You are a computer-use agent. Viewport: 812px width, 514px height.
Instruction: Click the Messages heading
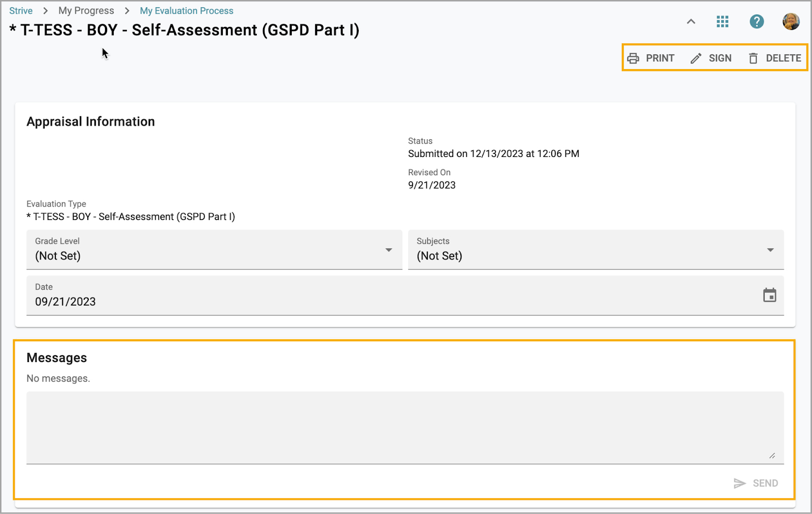(57, 358)
